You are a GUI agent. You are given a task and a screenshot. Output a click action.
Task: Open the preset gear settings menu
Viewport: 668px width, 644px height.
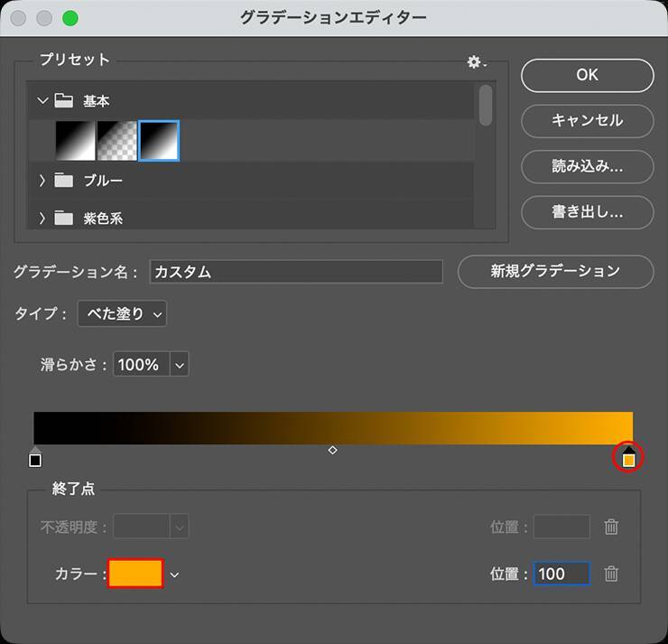(477, 62)
